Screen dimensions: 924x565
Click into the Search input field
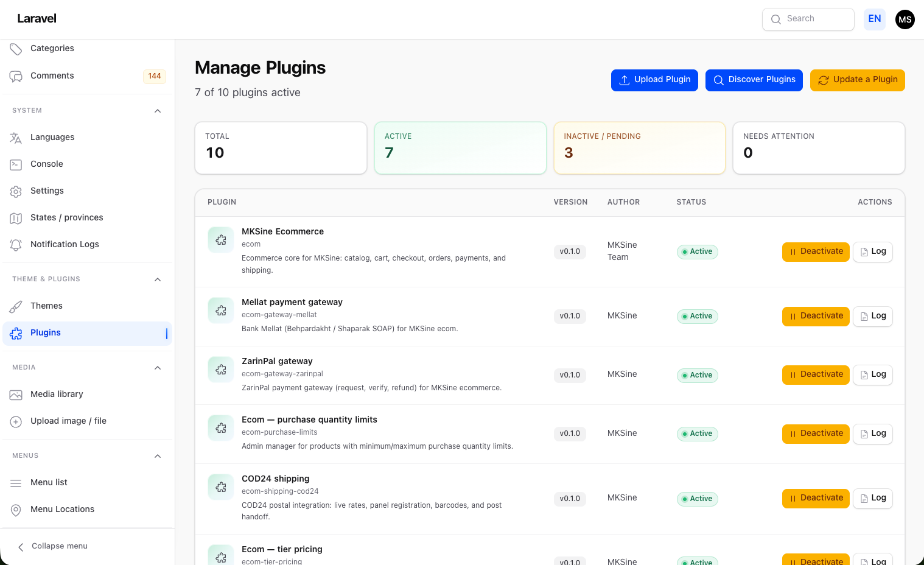(808, 19)
